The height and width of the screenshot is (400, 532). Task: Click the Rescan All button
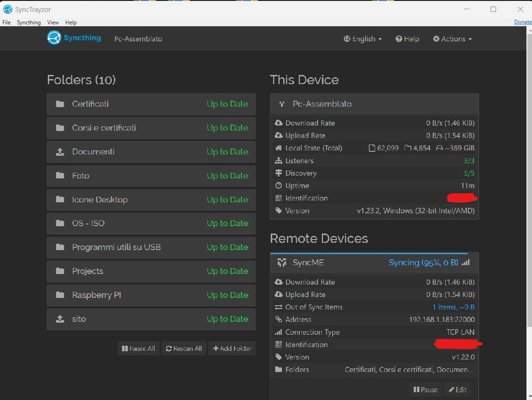tap(184, 348)
